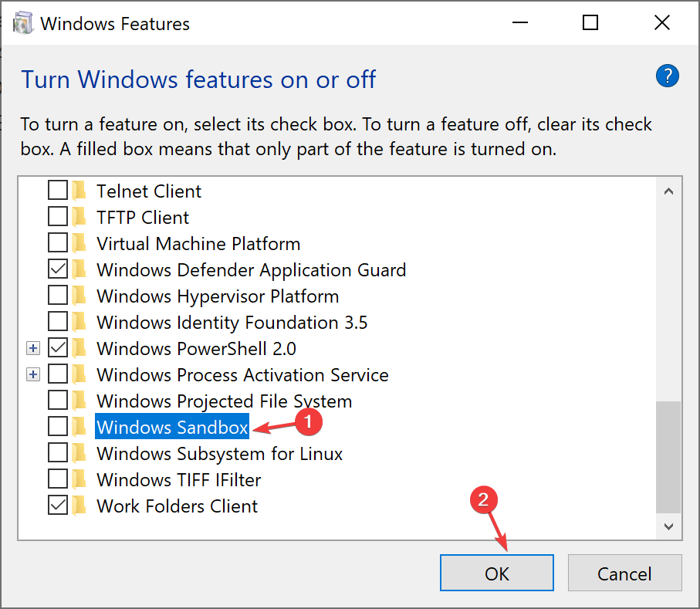Click folder icon beside Work Folders Client

click(x=79, y=506)
